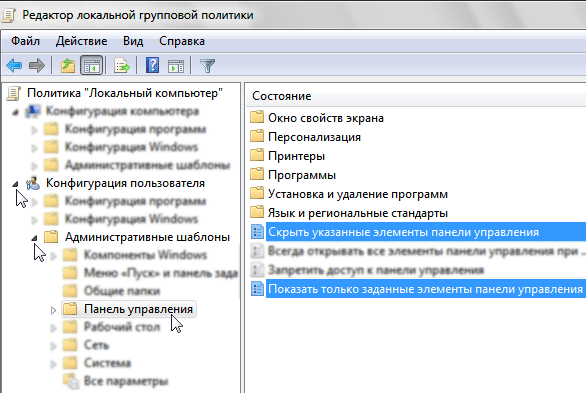
Task: Select Политика "Локальный компьютер" root node
Action: (125, 93)
